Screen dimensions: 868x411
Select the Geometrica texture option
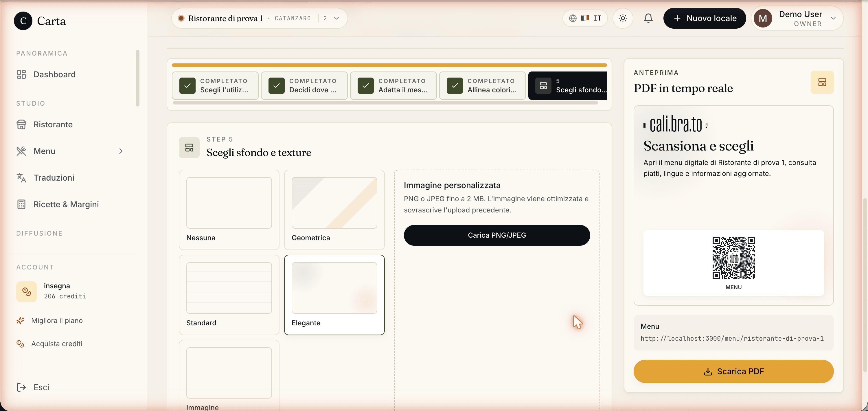tap(334, 210)
